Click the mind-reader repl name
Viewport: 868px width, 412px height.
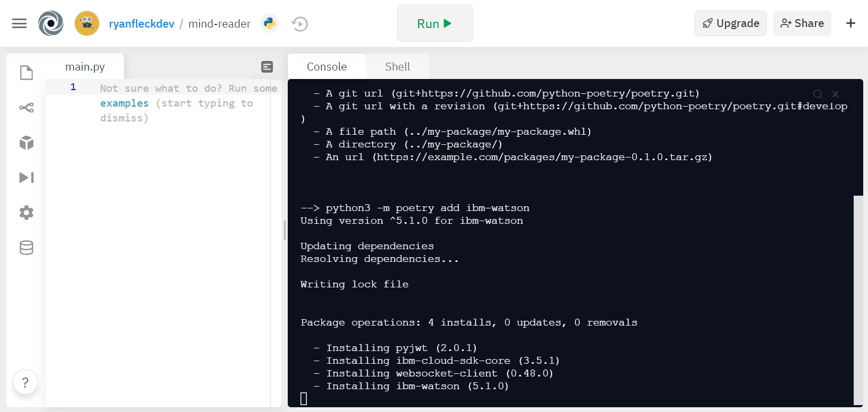pos(219,24)
